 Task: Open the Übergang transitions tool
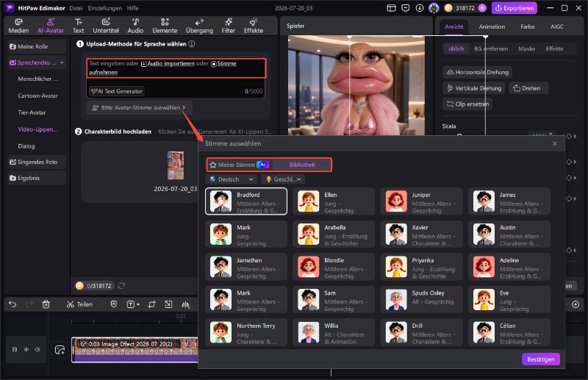(199, 26)
